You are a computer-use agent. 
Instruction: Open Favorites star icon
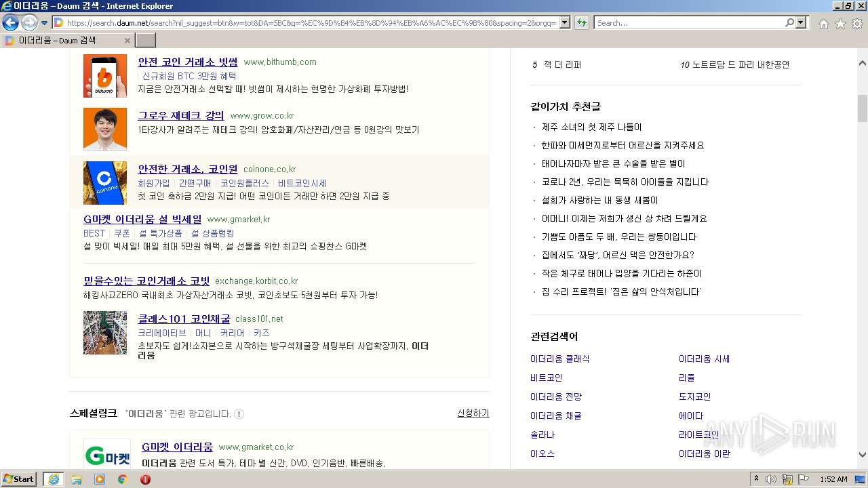point(840,24)
